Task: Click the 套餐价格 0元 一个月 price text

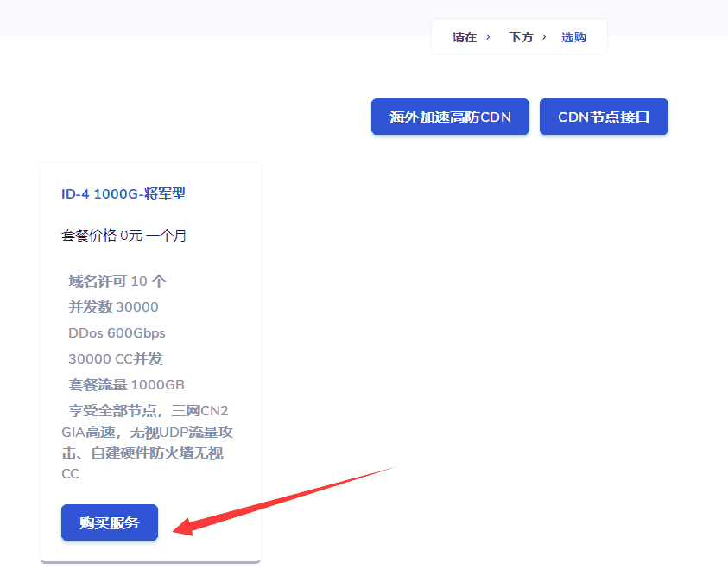Action: (x=123, y=235)
